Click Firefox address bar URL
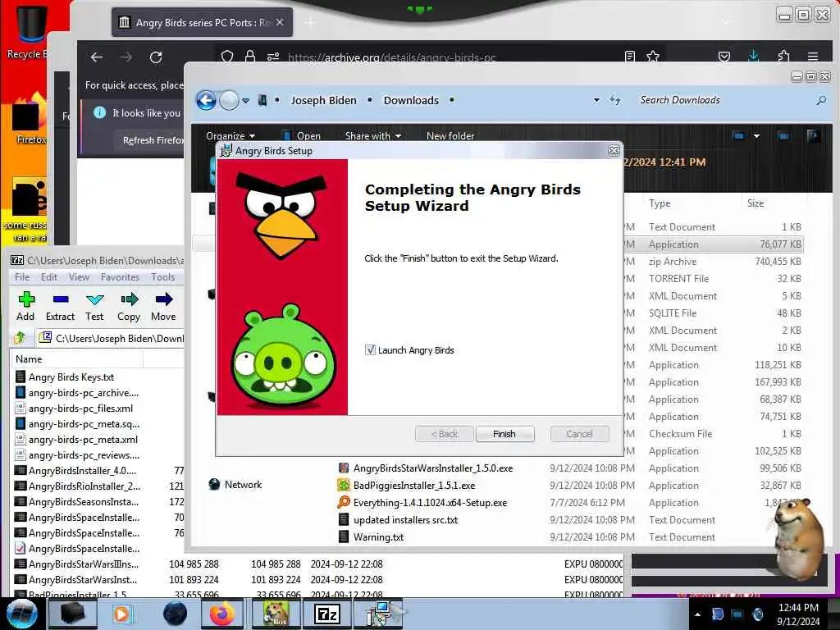 [392, 57]
